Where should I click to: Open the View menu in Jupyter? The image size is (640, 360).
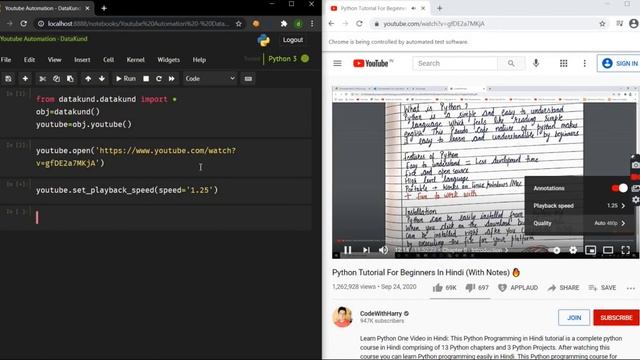coord(54,60)
